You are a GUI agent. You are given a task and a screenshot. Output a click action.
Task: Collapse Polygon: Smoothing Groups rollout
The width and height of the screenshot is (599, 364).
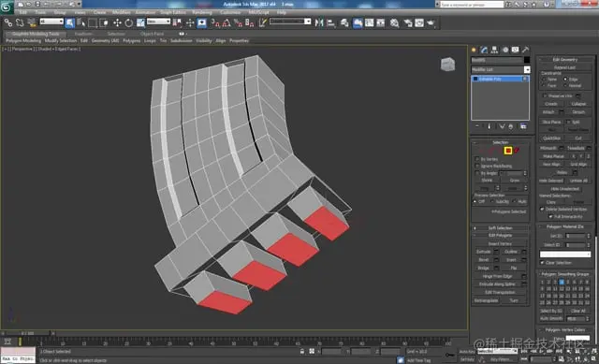pyautogui.click(x=565, y=274)
